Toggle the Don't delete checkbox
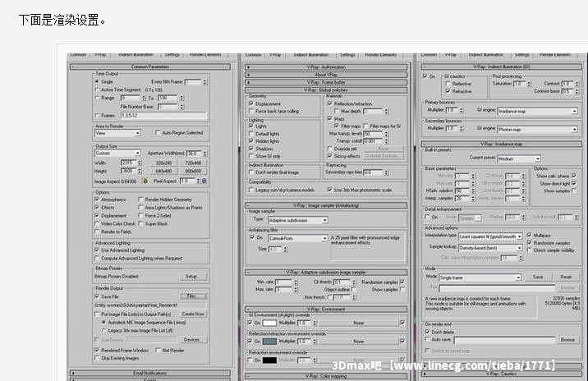Image resolution: width=588 pixels, height=381 pixels. coord(427,332)
